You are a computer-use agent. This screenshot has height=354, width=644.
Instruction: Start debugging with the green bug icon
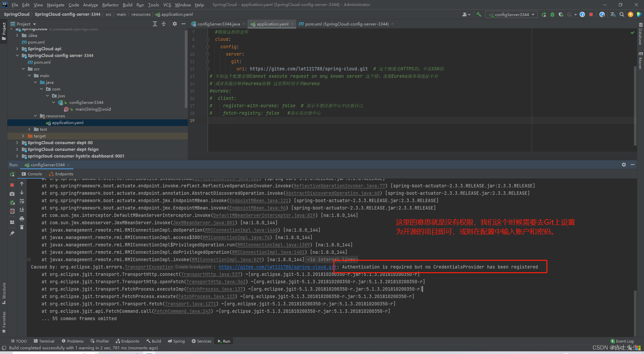(552, 14)
